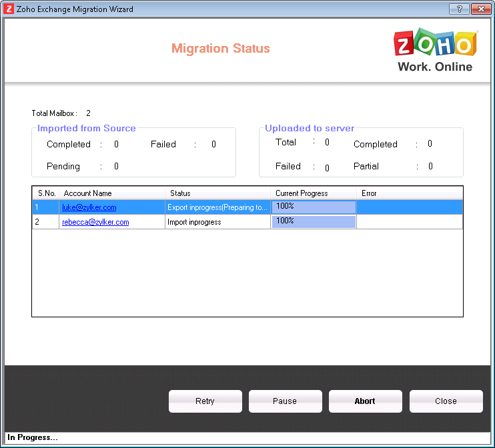This screenshot has height=448, width=495.
Task: Click the help question mark button
Action: 458,9
